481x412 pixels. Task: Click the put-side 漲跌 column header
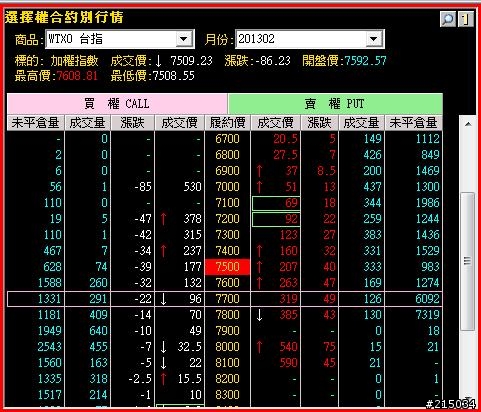click(x=320, y=123)
